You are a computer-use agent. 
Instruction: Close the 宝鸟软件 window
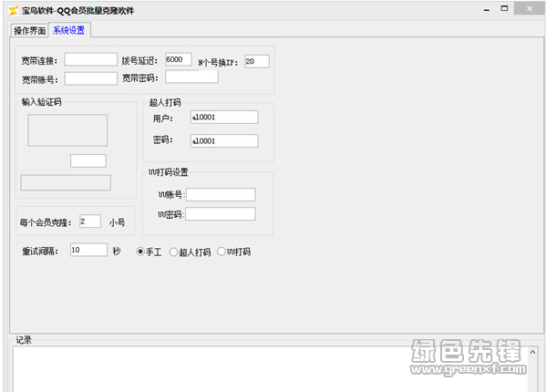tap(530, 9)
